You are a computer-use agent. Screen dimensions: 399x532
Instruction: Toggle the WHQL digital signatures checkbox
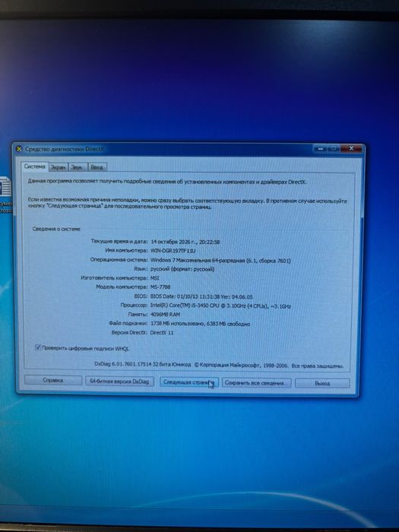tap(38, 347)
